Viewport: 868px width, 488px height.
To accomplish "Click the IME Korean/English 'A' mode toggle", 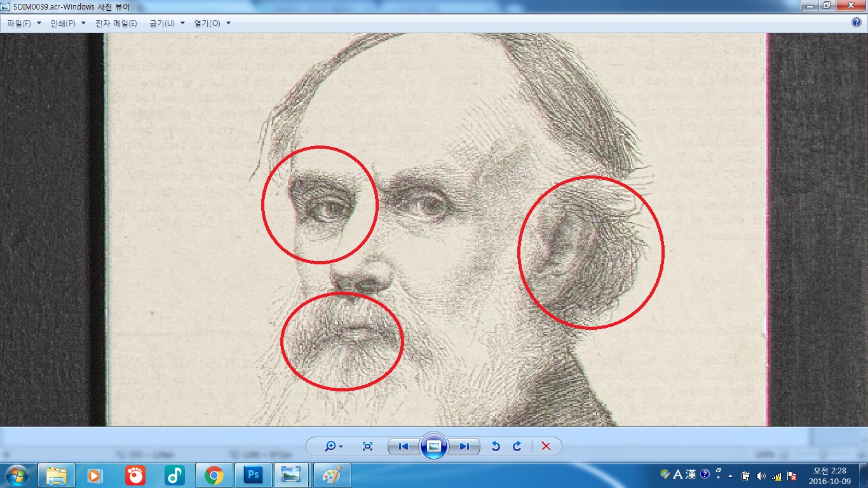I will click(677, 474).
